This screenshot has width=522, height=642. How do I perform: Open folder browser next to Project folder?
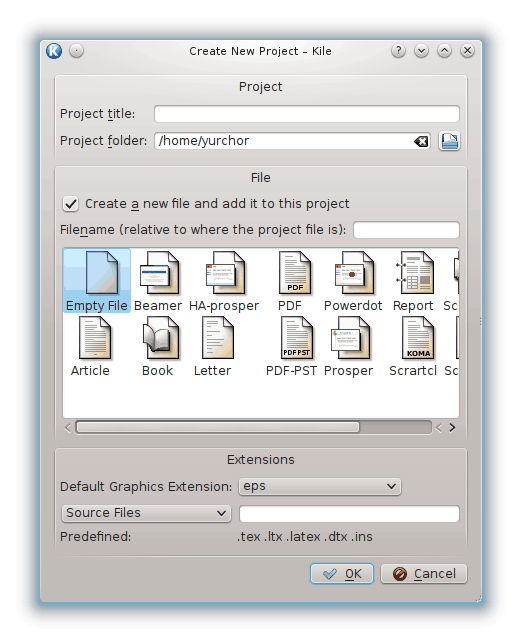[x=450, y=141]
